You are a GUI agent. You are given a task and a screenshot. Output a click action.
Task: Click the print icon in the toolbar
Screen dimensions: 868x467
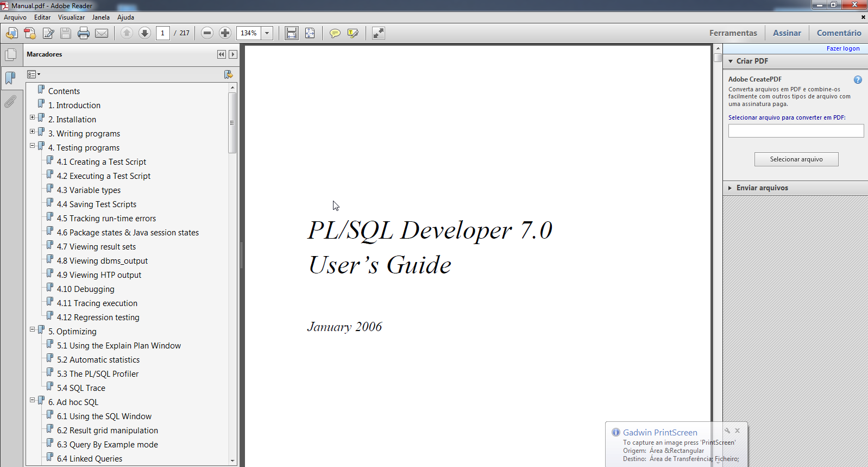83,33
